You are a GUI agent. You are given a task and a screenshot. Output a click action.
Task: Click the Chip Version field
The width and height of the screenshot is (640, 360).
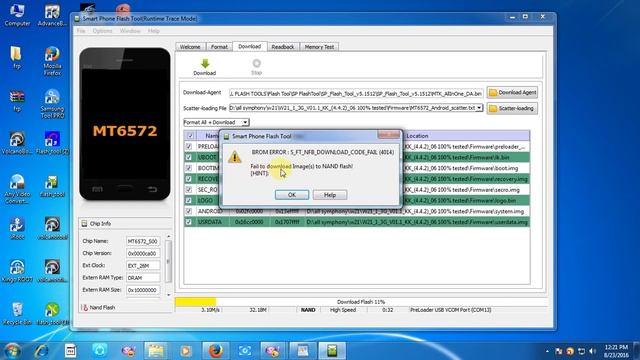point(142,253)
